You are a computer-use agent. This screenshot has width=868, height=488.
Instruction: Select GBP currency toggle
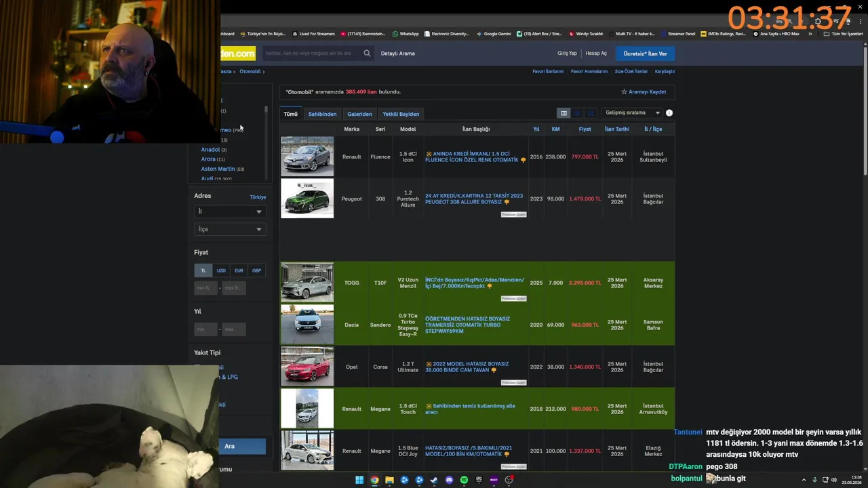tap(256, 270)
